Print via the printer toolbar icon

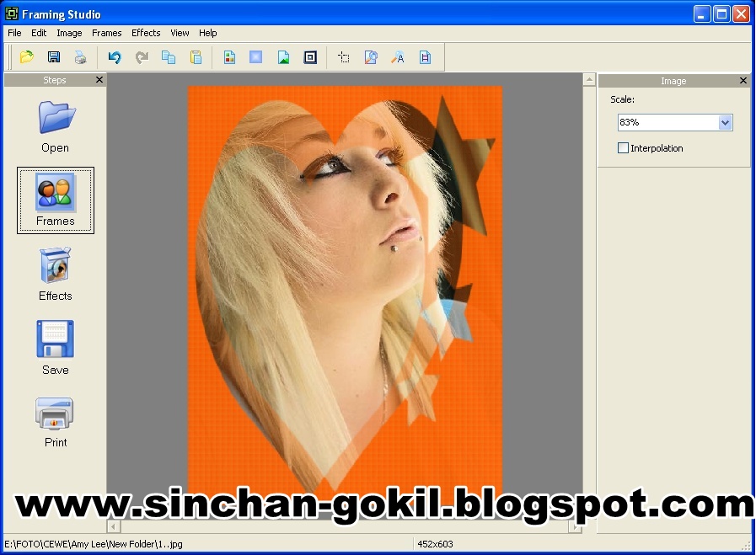81,56
